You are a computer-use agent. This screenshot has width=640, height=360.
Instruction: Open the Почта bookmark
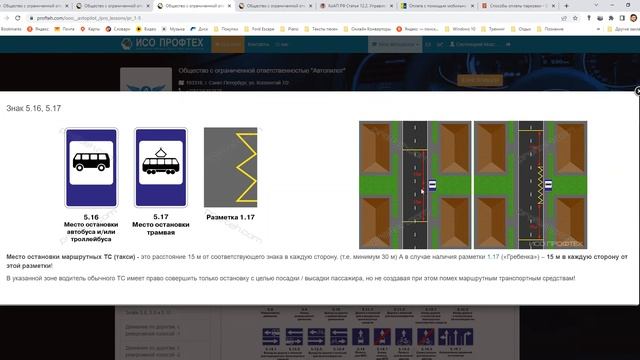point(64,29)
